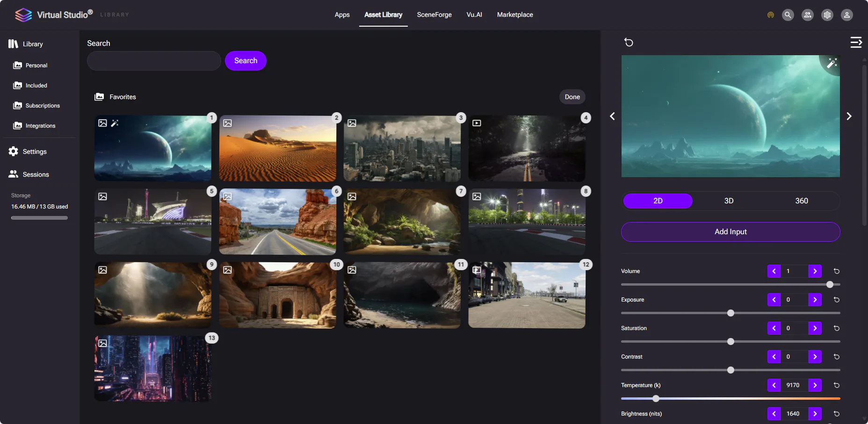The image size is (868, 424).
Task: Click the search text field
Action: click(154, 61)
